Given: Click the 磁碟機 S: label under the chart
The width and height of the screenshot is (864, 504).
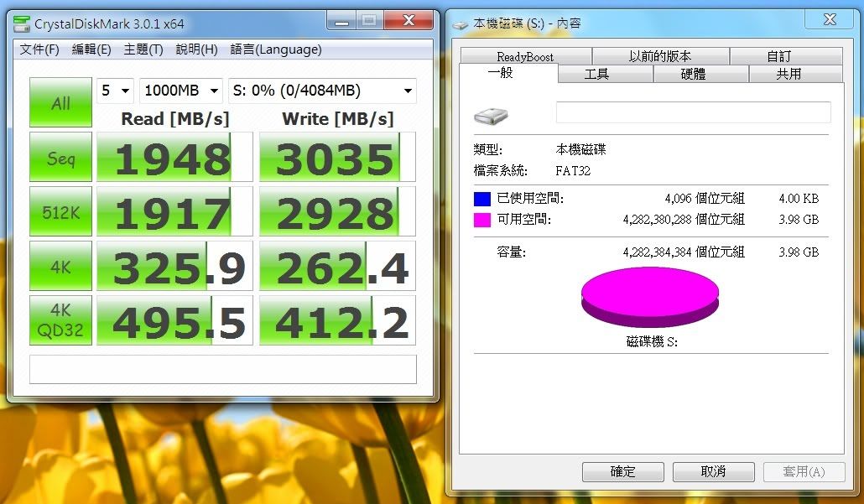Looking at the screenshot, I should (x=652, y=341).
